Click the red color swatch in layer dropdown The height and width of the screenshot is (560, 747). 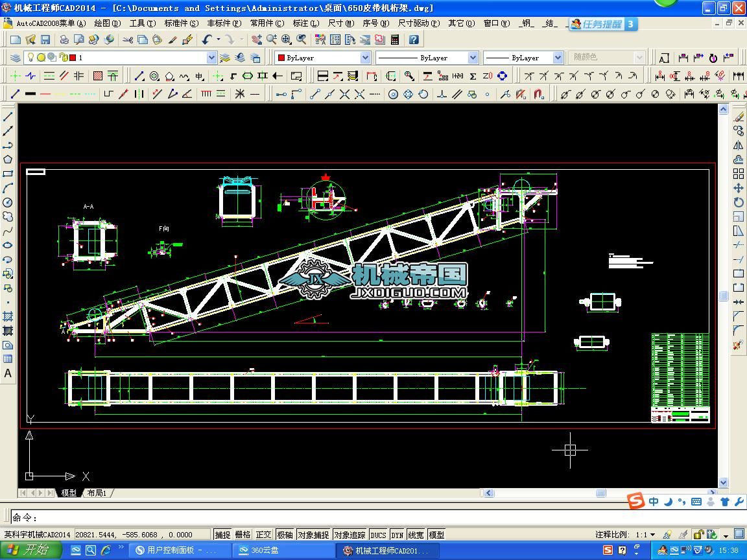(x=73, y=58)
